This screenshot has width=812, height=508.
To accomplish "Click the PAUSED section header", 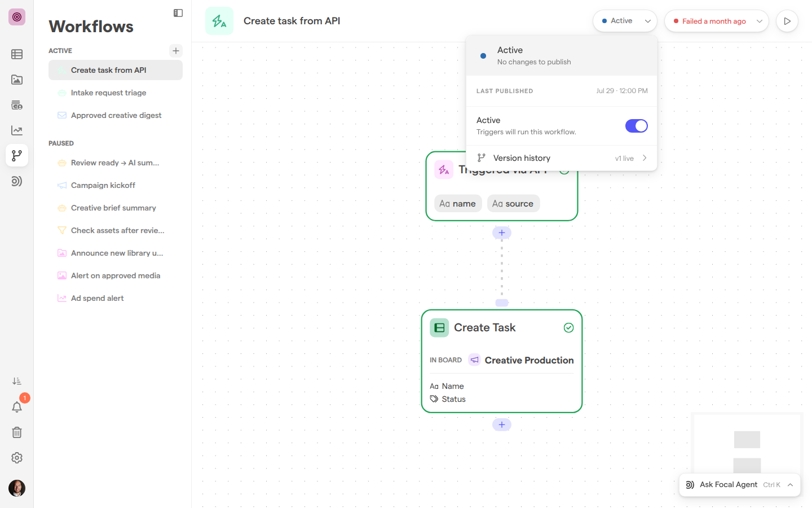I will tap(61, 143).
